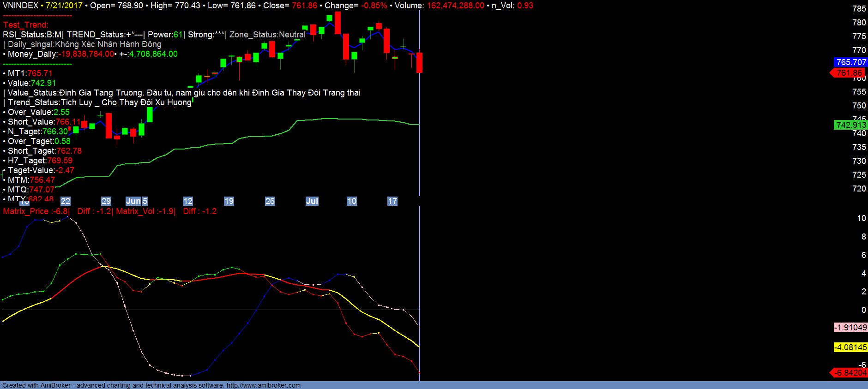Click the last red candlestick on the chart
This screenshot has width=868, height=389.
pos(419,62)
